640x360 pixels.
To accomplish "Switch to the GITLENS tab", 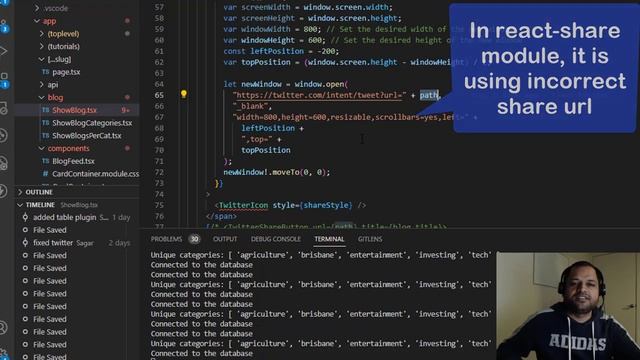I will pyautogui.click(x=370, y=239).
